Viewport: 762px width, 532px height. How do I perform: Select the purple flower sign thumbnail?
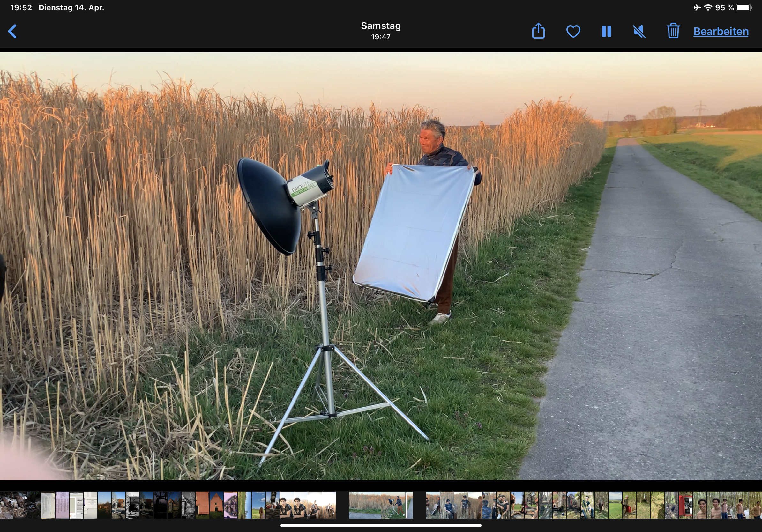[231, 505]
